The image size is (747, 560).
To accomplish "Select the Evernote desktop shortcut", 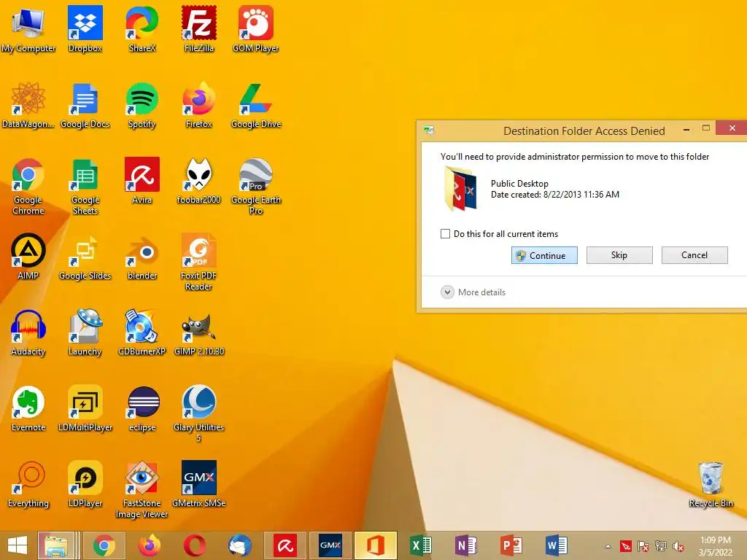I will tap(28, 408).
